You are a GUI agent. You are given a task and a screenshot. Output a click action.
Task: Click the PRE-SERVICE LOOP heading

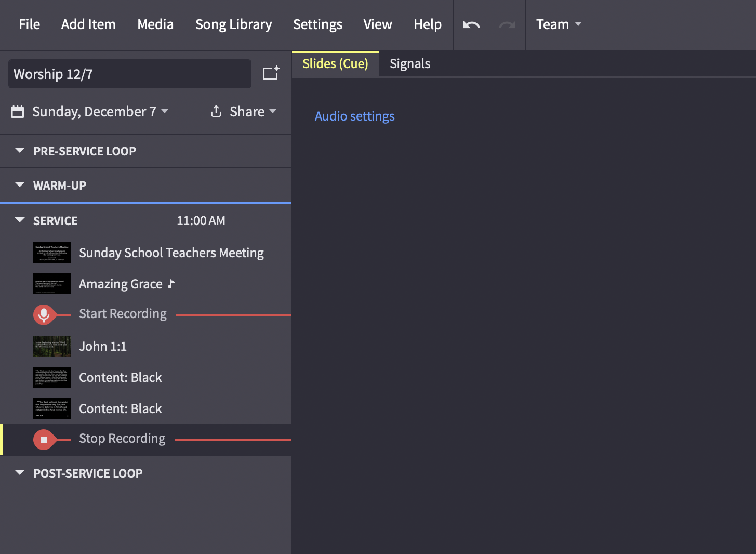click(x=85, y=151)
